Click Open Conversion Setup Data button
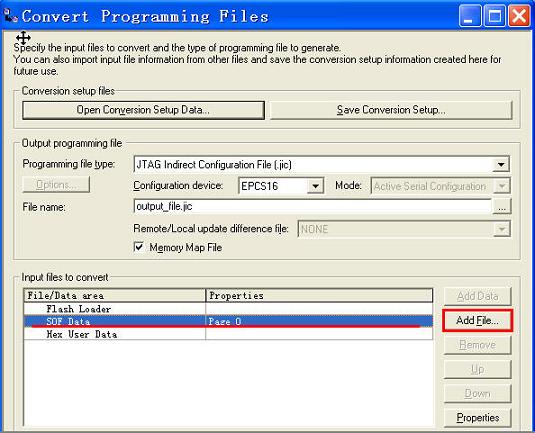The width and height of the screenshot is (535, 433). 143,110
